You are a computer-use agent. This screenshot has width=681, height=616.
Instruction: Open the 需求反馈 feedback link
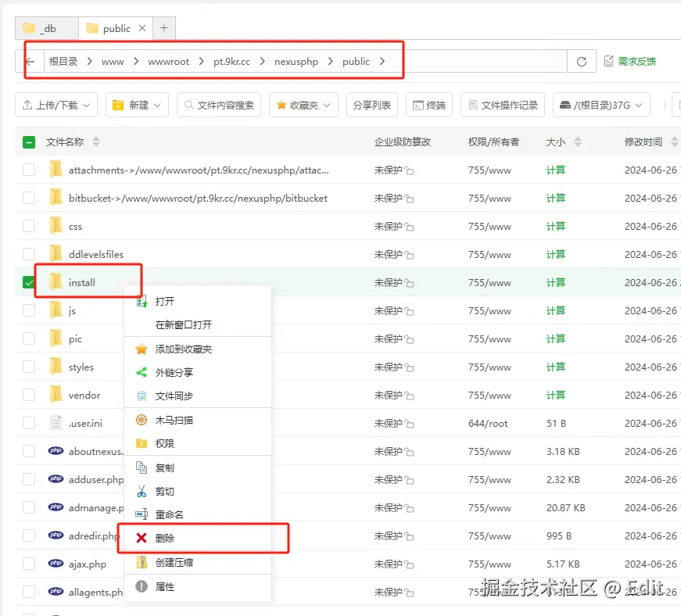pyautogui.click(x=630, y=62)
